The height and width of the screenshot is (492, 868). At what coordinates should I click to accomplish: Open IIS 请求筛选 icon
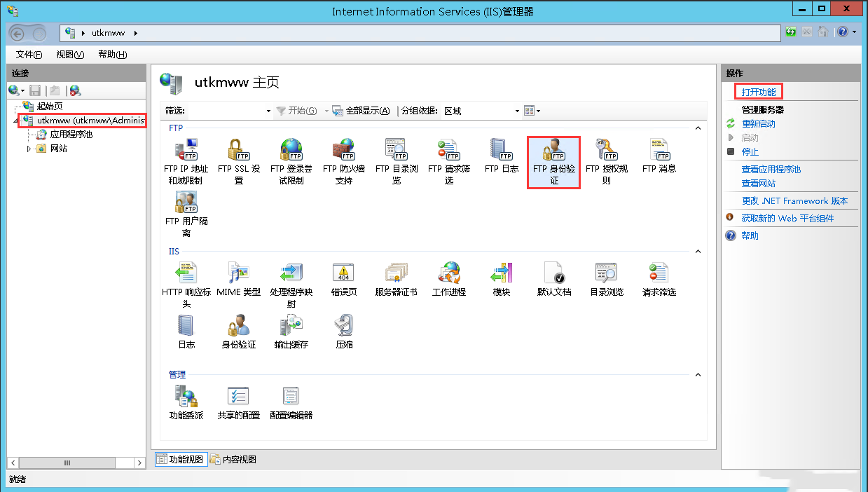[x=659, y=279]
